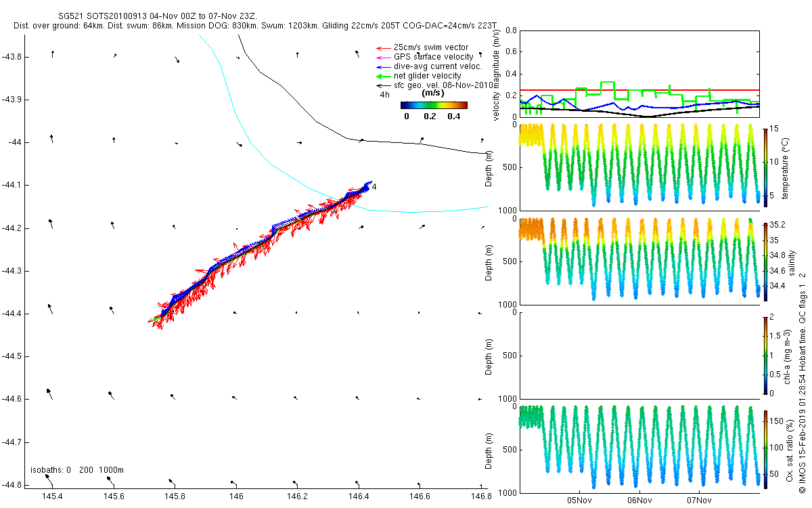812x508 pixels.
Task: Click the '146.4' longitude tick label
Action: coord(358,497)
